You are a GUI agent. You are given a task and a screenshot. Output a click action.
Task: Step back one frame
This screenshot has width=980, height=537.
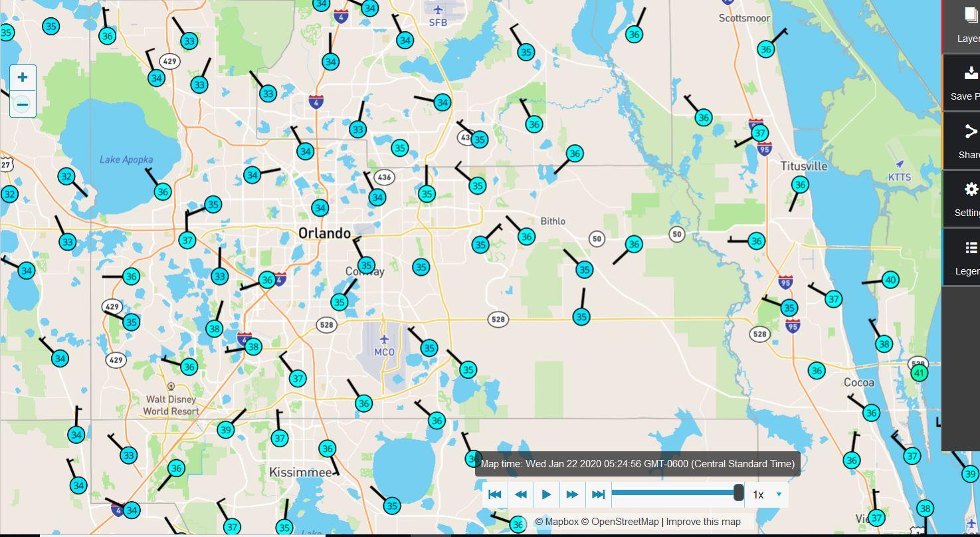click(x=521, y=494)
